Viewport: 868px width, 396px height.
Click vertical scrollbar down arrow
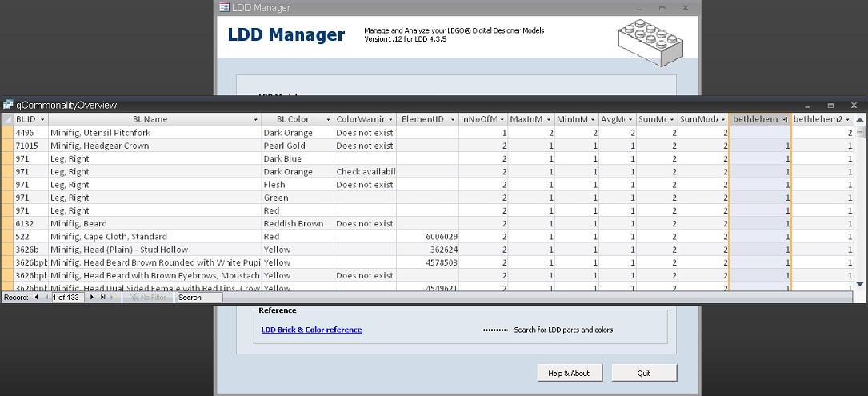[x=860, y=284]
